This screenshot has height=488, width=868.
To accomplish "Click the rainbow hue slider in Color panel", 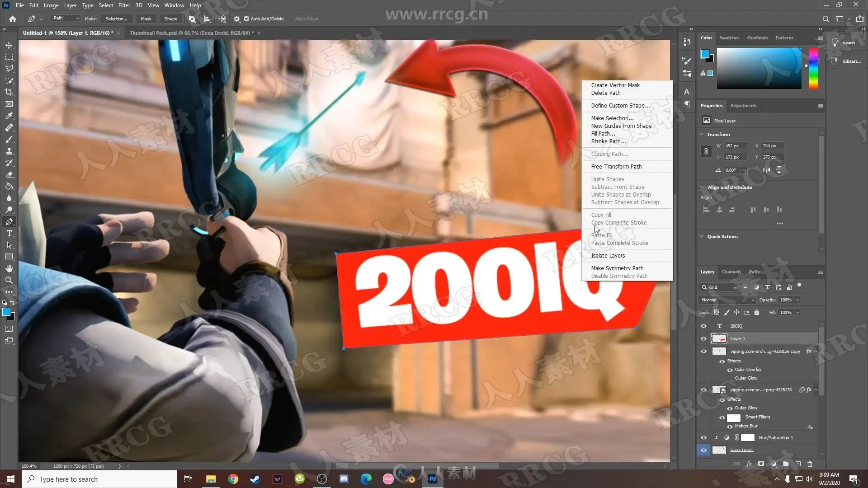I will click(813, 68).
